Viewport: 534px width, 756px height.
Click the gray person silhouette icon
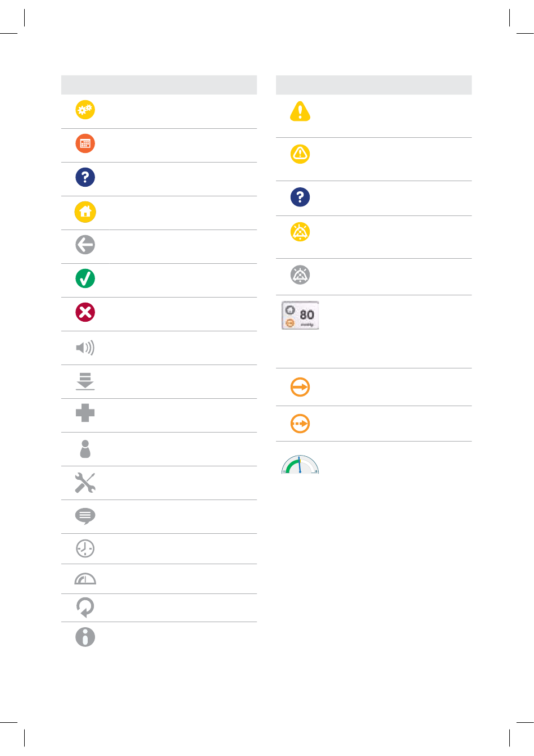point(85,449)
